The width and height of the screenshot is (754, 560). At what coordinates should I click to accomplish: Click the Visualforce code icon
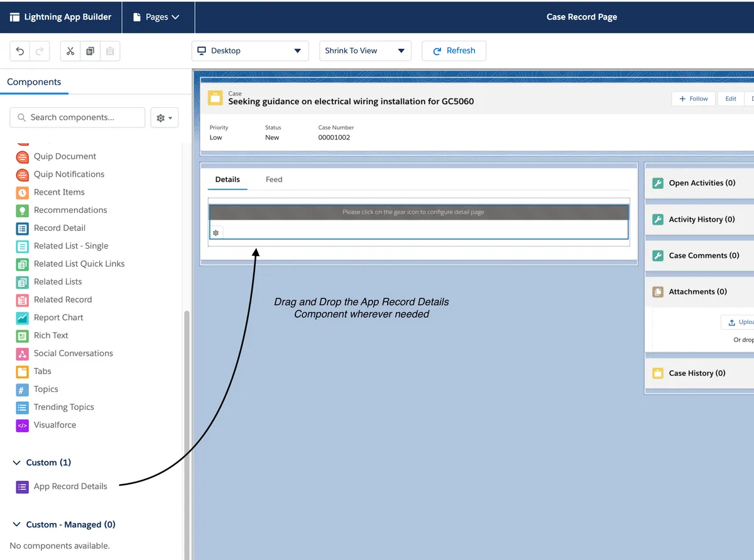pos(22,425)
